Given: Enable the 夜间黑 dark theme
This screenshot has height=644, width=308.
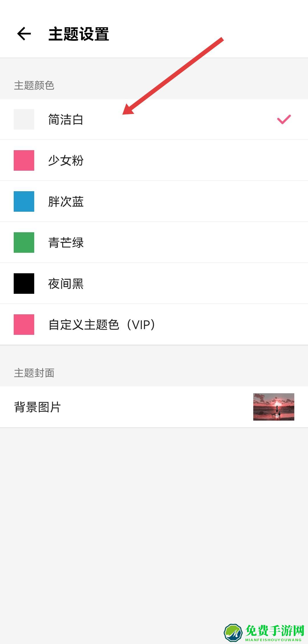Looking at the screenshot, I should [x=66, y=284].
